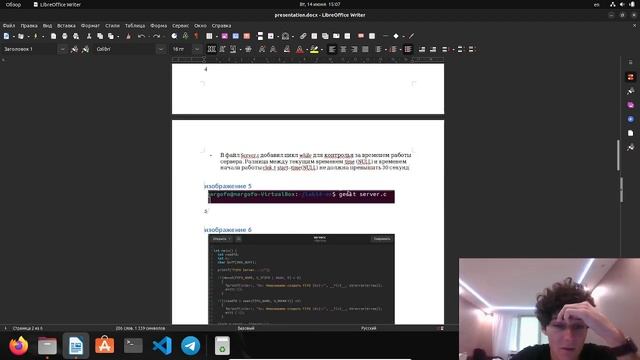
Task: Open the underline style dropdown arrow
Action: pos(240,49)
